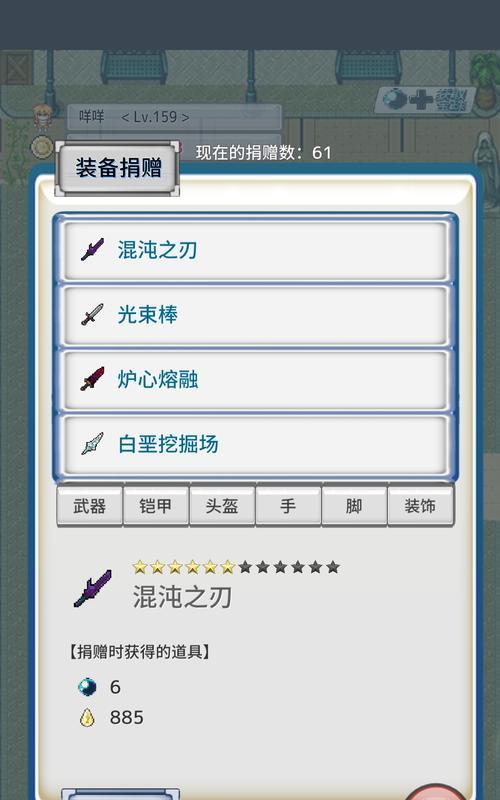Click the blue orb reward icon
Viewport: 500px width, 800px height.
click(87, 687)
